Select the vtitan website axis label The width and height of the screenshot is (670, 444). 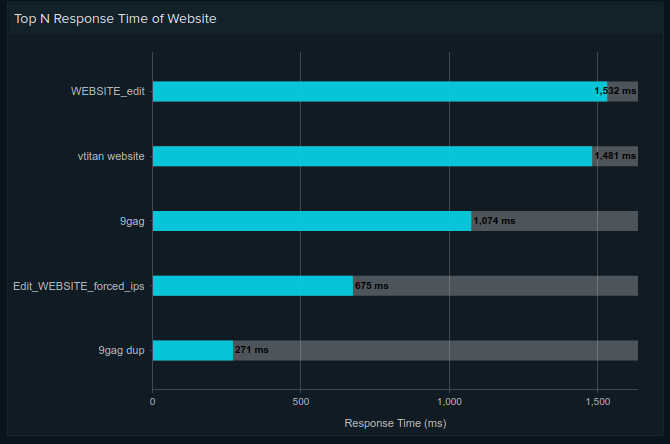click(111, 156)
